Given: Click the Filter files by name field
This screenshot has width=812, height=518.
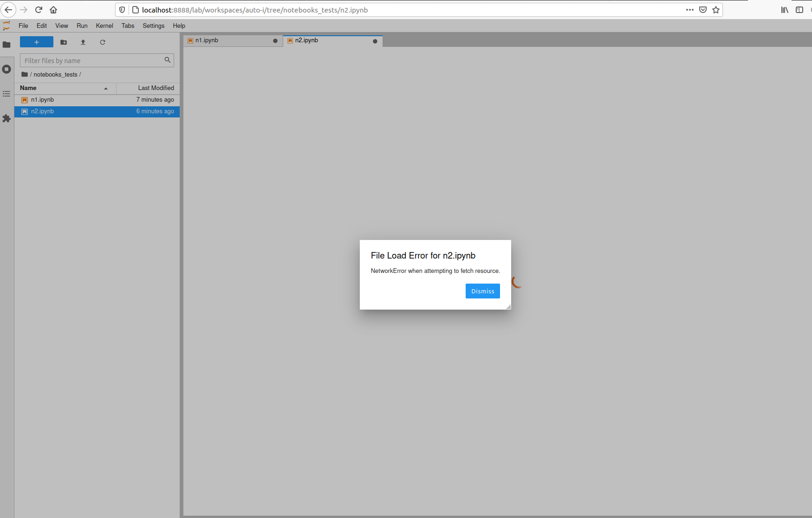Looking at the screenshot, I should pyautogui.click(x=88, y=60).
